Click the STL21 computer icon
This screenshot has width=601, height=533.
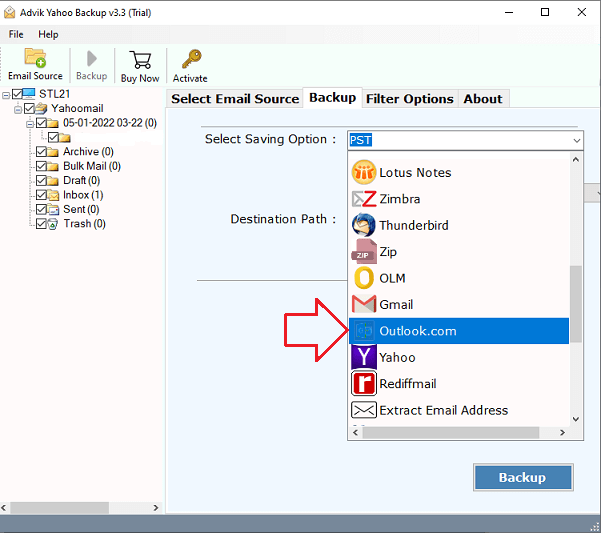pos(29,94)
